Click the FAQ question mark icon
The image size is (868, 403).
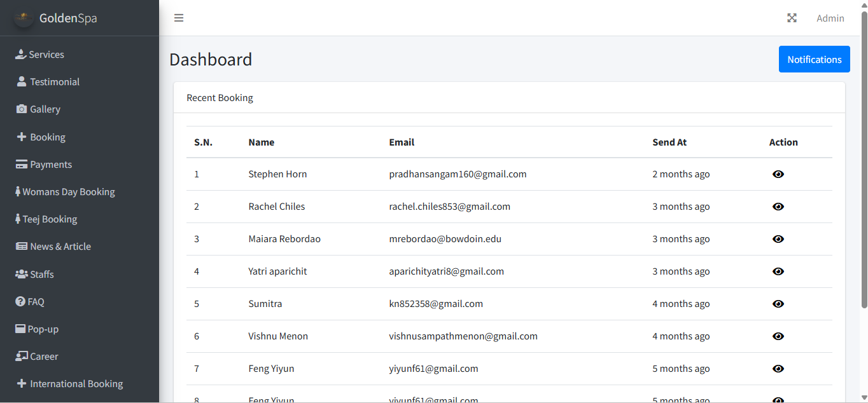[x=20, y=301]
